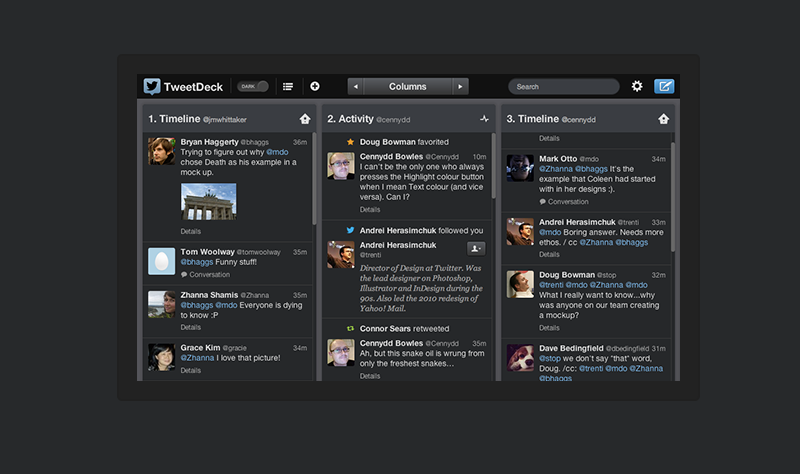Focus the Search field
The image size is (800, 474).
pos(564,86)
